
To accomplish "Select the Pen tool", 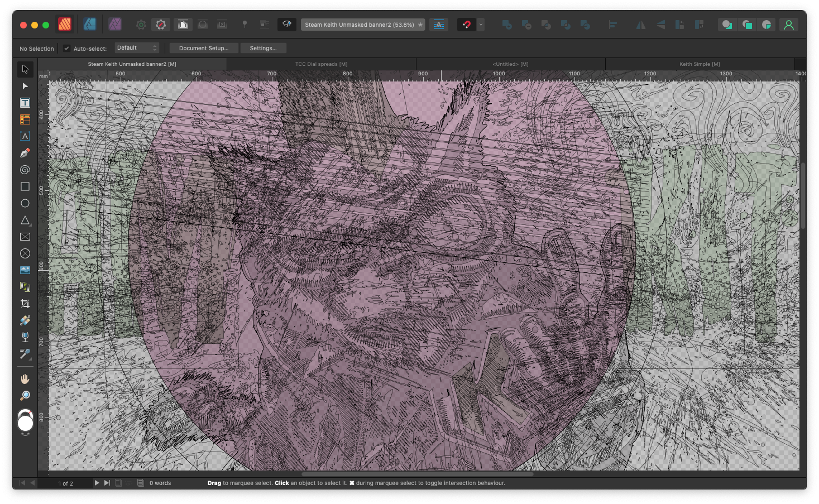I will point(25,153).
